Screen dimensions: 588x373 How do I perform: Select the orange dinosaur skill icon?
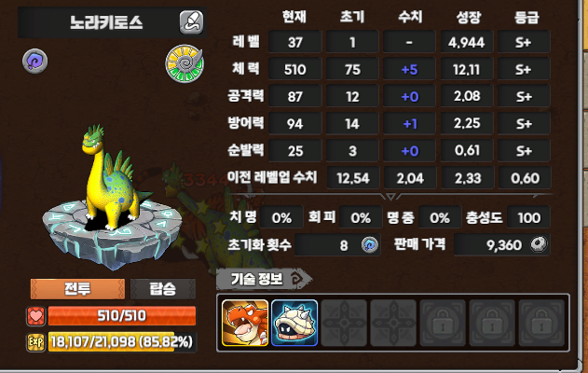point(245,323)
